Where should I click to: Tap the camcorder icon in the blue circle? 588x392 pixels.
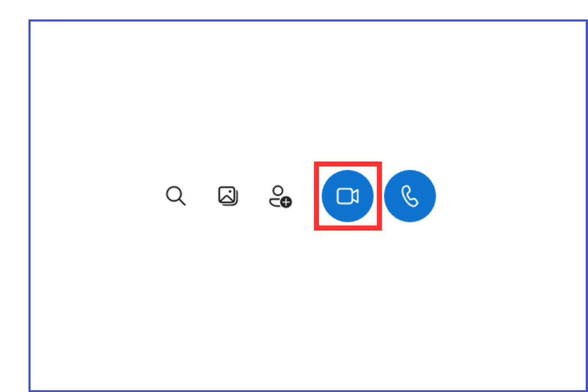tap(347, 196)
